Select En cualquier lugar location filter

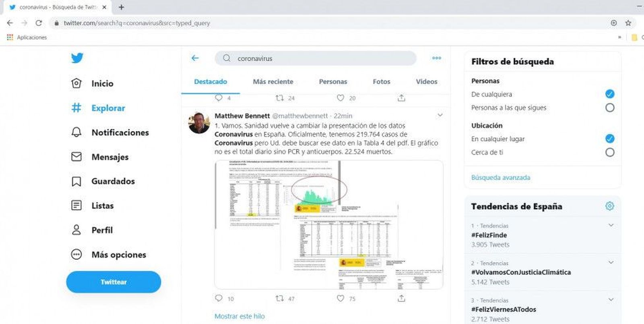[610, 139]
